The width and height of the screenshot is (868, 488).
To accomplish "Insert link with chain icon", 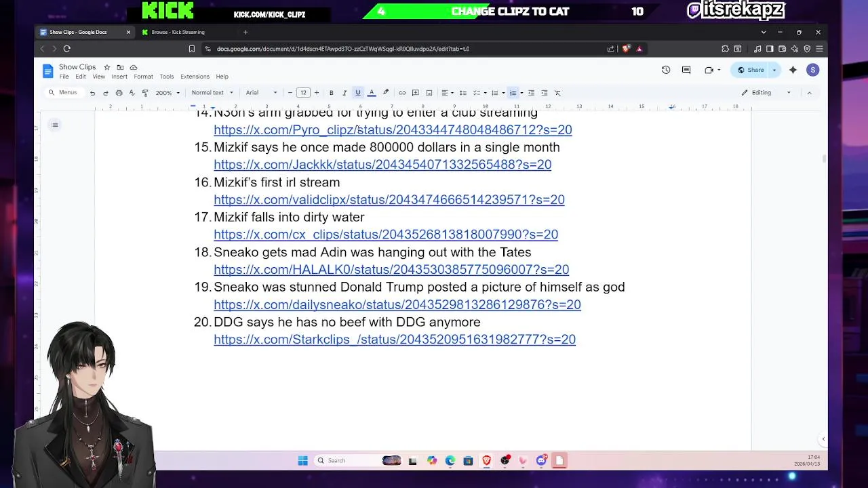I will [402, 93].
